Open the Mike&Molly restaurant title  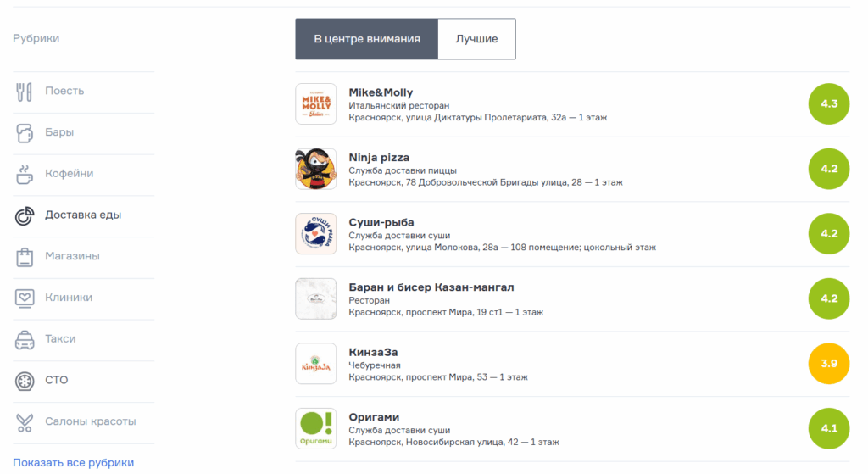(x=381, y=92)
